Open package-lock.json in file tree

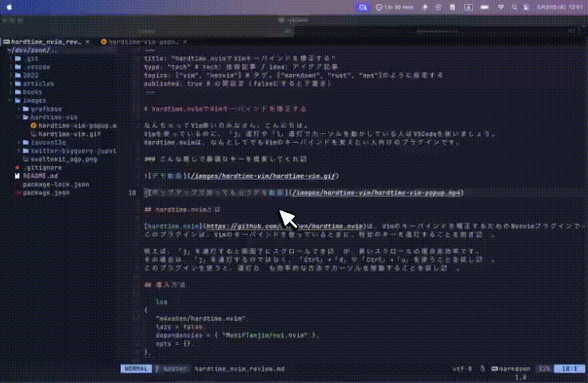(x=56, y=184)
